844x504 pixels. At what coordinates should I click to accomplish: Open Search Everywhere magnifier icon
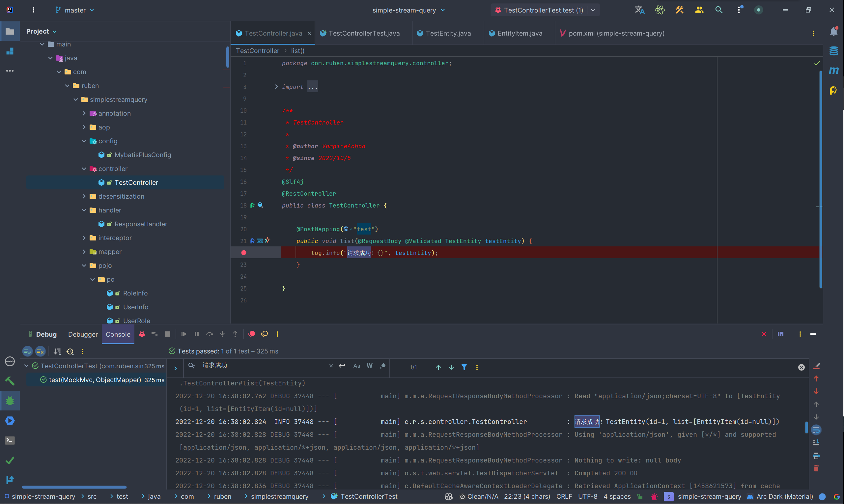coord(719,10)
